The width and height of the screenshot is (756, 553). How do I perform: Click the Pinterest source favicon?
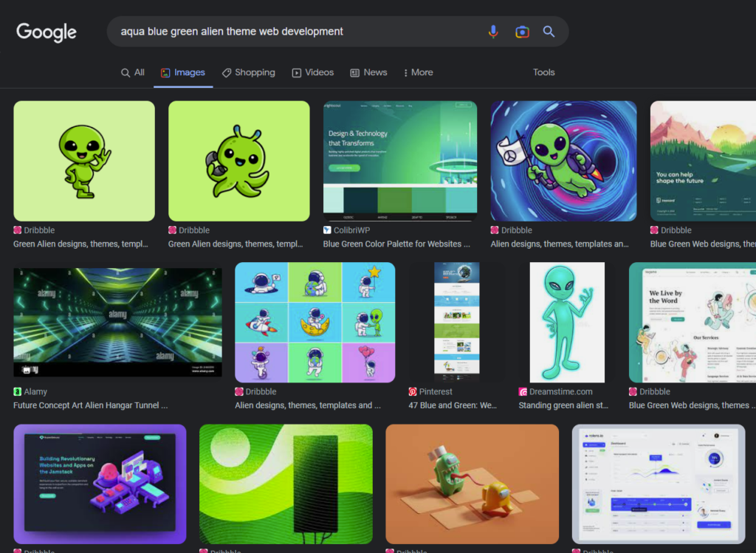[x=413, y=392]
